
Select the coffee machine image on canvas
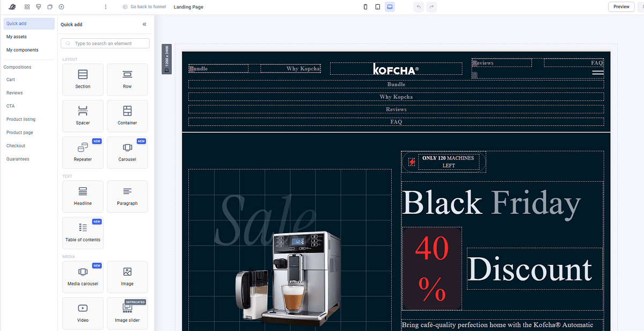[x=288, y=279]
